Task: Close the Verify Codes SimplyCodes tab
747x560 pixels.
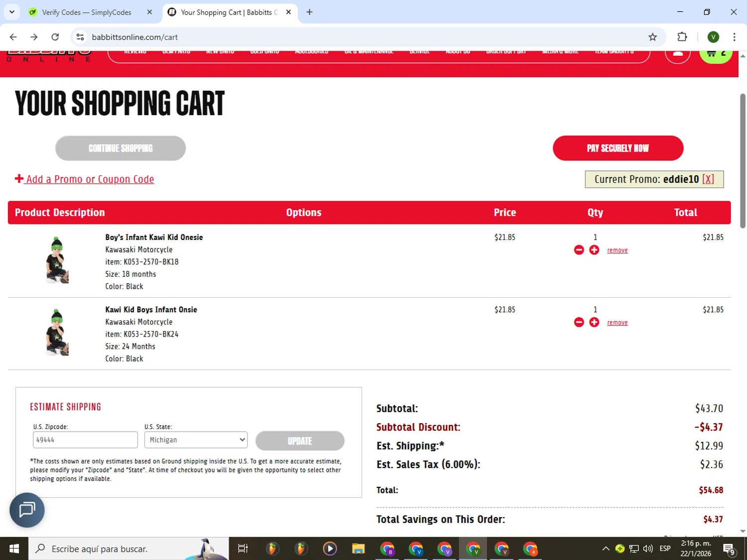Action: 149,12
